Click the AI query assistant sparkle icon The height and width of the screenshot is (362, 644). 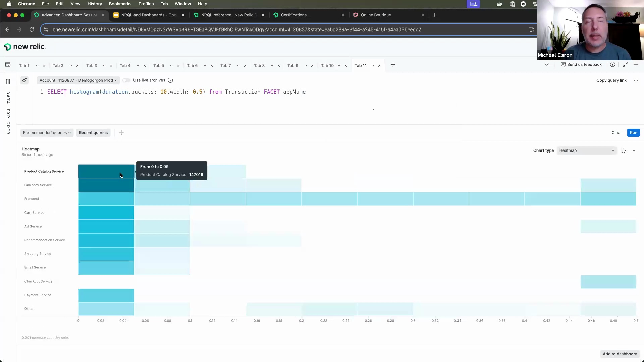tap(24, 80)
